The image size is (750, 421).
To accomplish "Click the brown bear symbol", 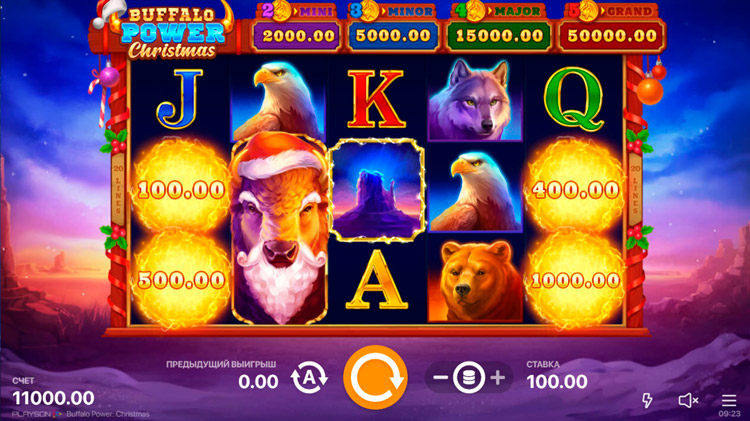I will (474, 280).
